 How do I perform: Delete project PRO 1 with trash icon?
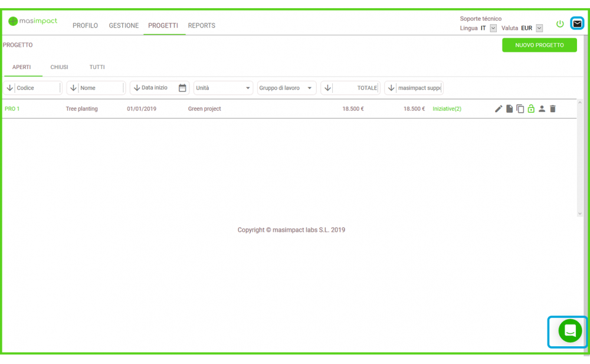coord(553,109)
